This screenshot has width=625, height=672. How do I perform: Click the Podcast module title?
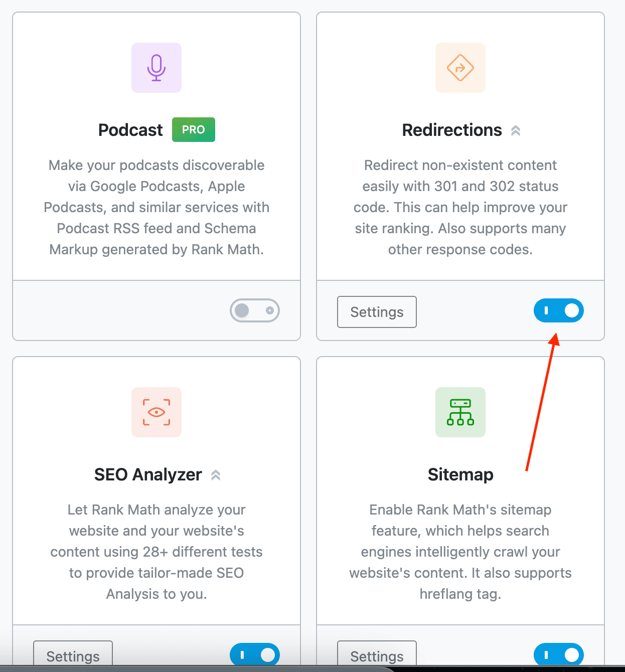pos(130,130)
